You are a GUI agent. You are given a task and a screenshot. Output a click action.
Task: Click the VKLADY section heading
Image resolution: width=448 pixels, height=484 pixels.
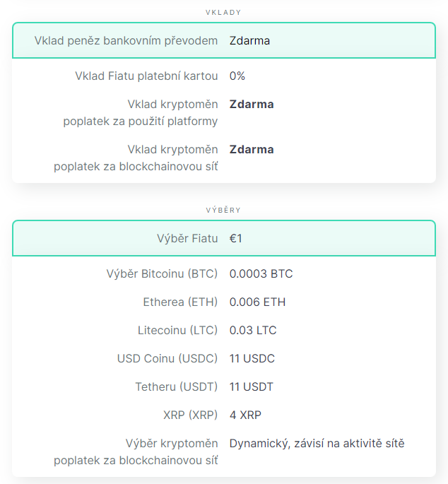tap(223, 13)
